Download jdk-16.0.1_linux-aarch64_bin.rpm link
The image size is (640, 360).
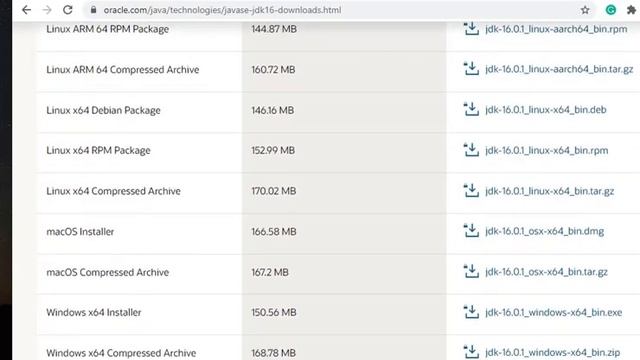tap(556, 29)
